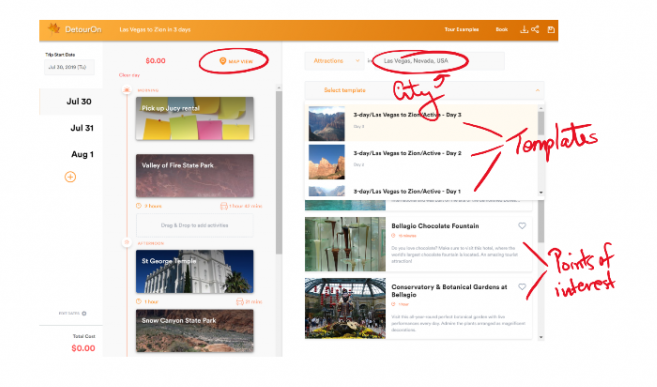Click the Clear day link
The width and height of the screenshot is (657, 387).
click(129, 75)
